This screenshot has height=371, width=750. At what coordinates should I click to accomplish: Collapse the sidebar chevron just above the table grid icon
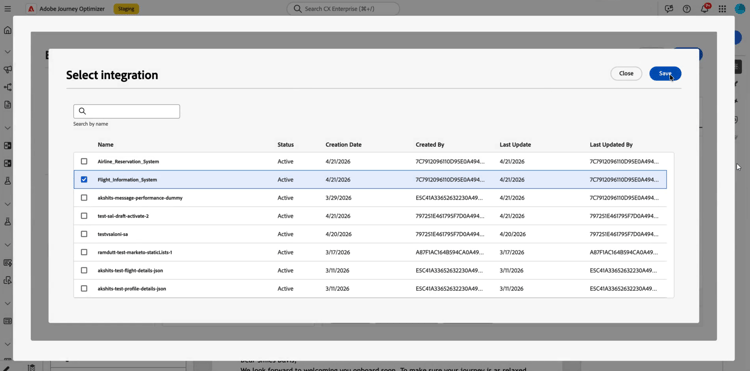tap(7, 303)
